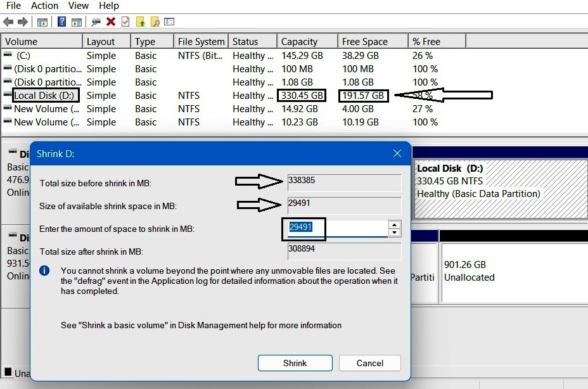Click the blue information icon in the dialog
This screenshot has height=389, width=588.
click(44, 271)
